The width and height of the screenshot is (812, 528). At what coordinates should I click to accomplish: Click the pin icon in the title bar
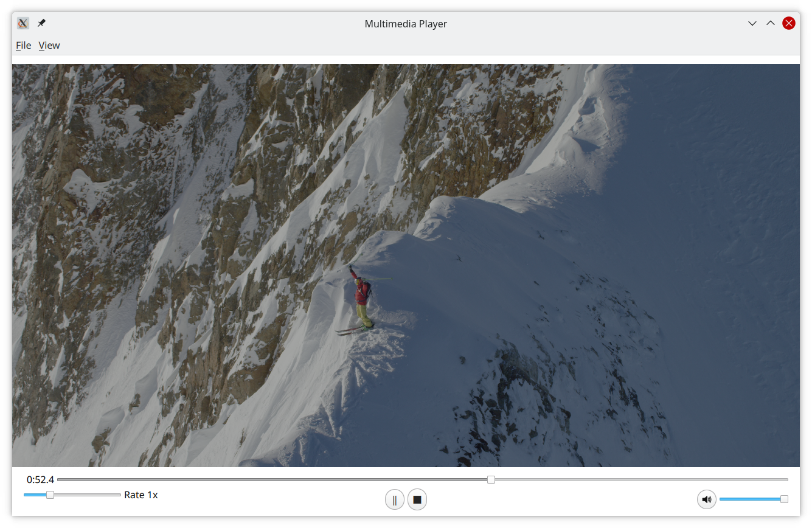[x=41, y=23]
